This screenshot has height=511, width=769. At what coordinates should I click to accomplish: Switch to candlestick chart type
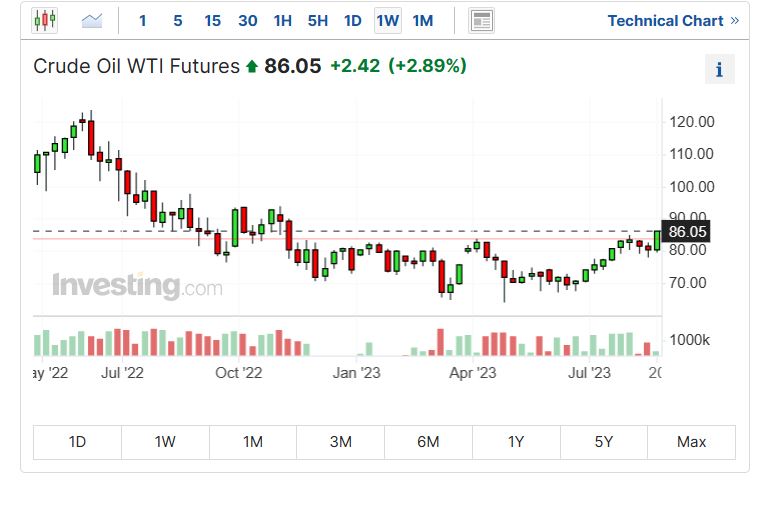click(x=45, y=21)
